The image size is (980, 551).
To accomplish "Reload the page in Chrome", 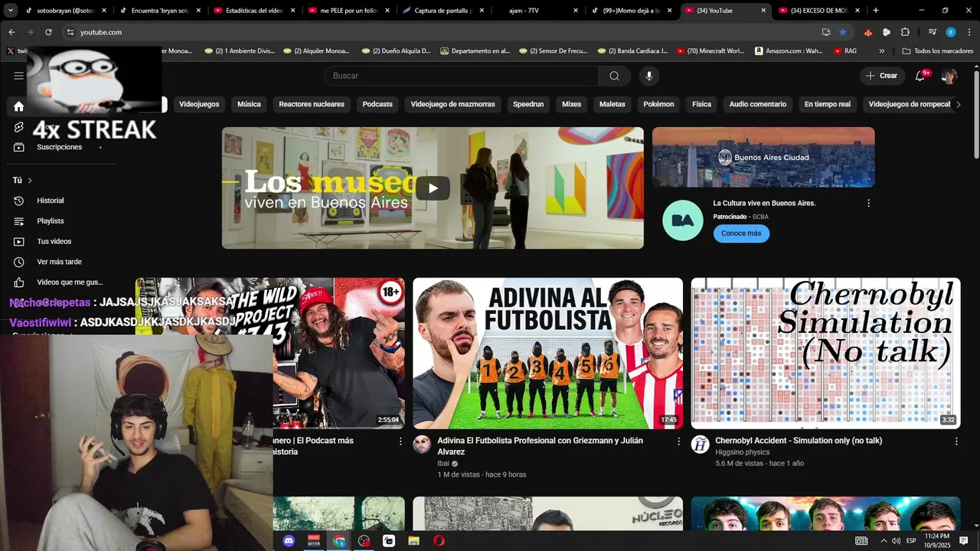I will (48, 32).
